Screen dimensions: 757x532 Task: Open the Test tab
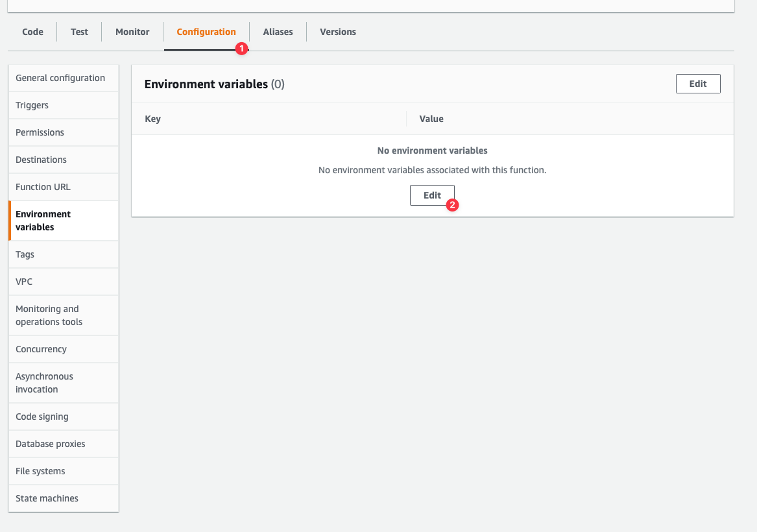(x=79, y=32)
